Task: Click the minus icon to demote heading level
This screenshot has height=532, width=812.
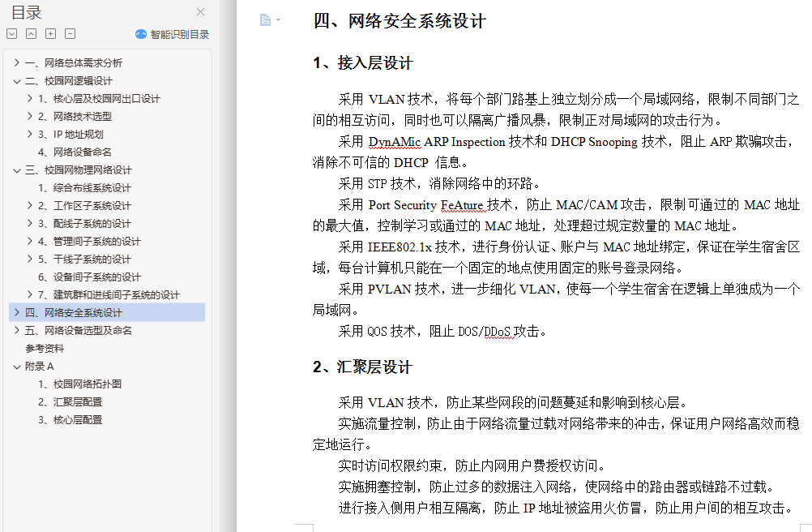Action: (70, 34)
